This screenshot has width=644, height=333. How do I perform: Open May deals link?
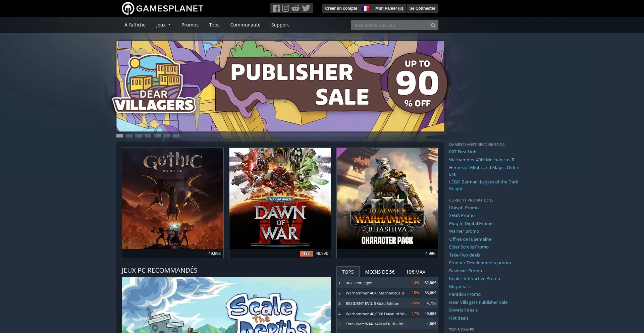pyautogui.click(x=459, y=287)
